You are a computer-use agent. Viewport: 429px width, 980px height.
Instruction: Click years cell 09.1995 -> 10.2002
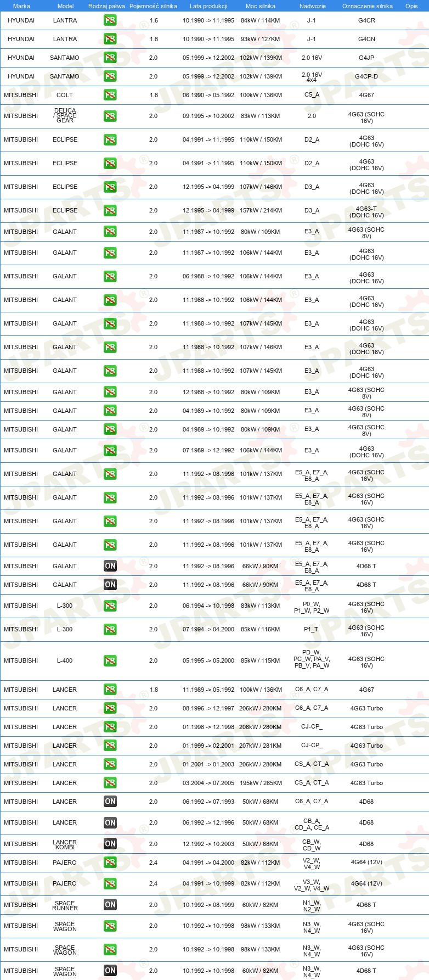point(208,116)
